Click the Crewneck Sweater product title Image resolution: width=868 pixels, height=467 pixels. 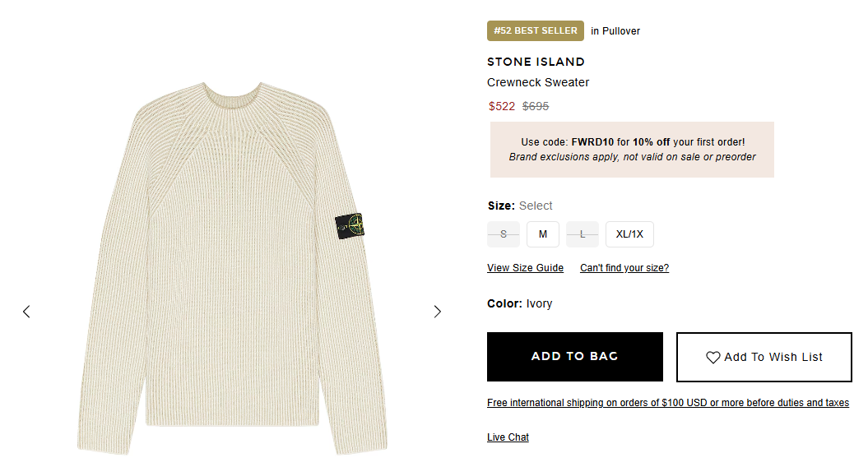538,82
